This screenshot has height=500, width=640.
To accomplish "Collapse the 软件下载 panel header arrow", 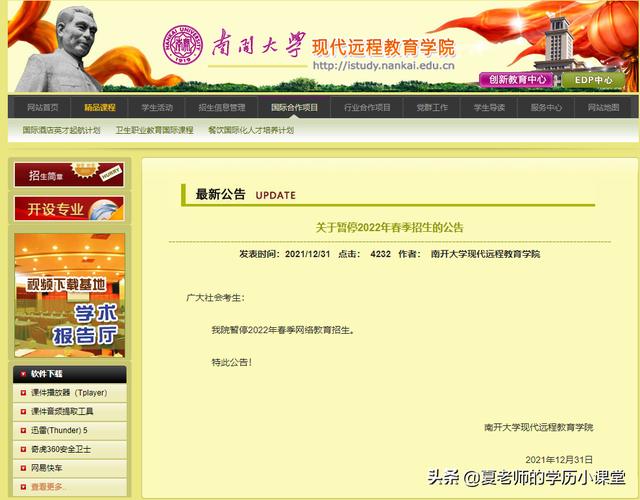I will point(23,373).
